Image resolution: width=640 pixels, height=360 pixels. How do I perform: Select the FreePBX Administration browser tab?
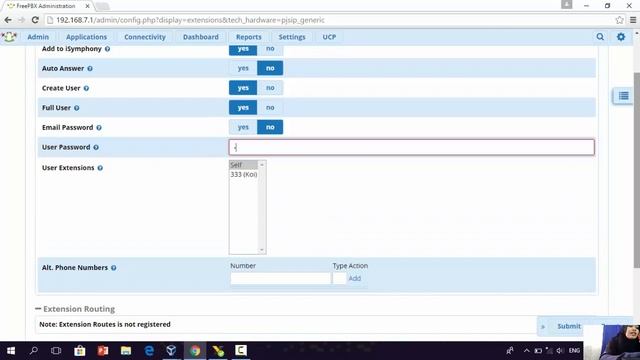[x=46, y=6]
